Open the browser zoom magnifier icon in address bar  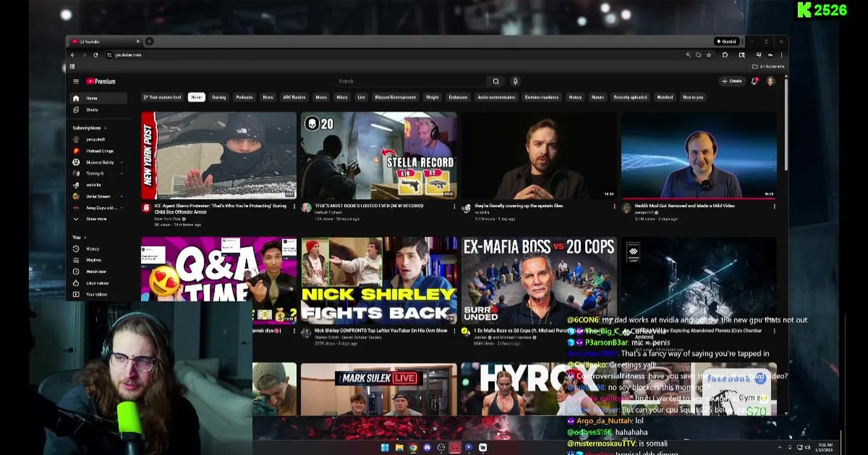(x=688, y=55)
